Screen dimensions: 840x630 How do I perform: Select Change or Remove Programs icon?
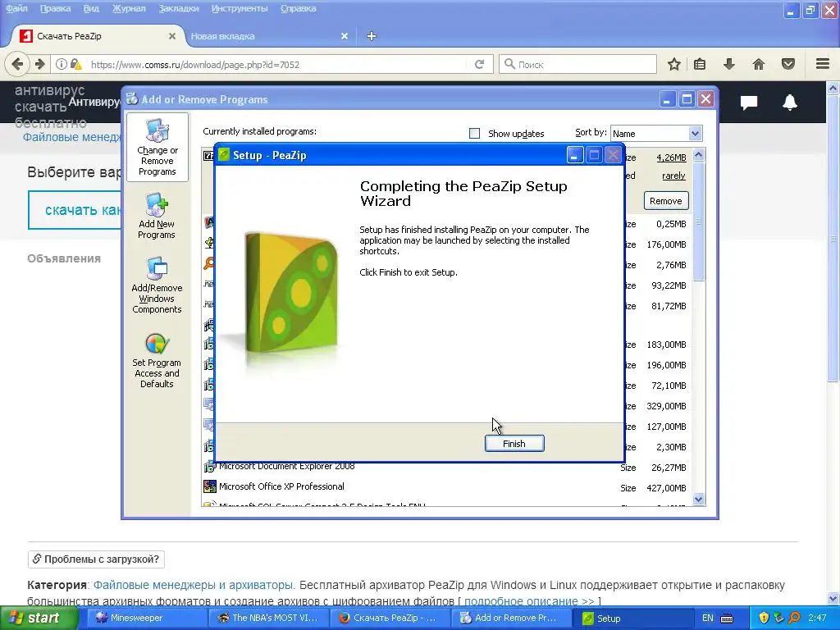pos(157,148)
